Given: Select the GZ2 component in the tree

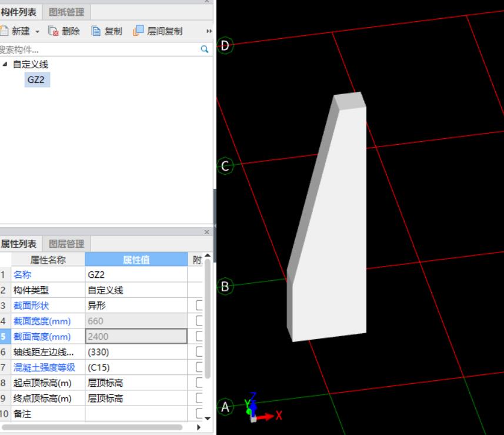Looking at the screenshot, I should coord(37,80).
